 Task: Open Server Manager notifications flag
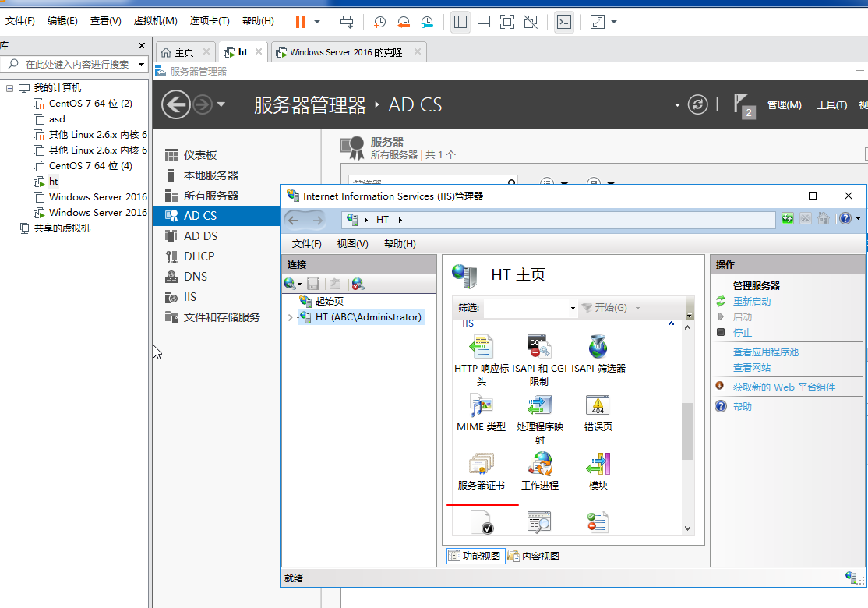[x=744, y=106]
